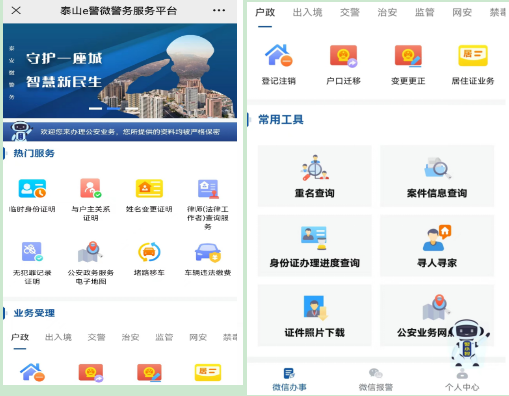The width and height of the screenshot is (509, 396).
Task: Click the first carousel indicator on the banner
Action: coord(95,109)
